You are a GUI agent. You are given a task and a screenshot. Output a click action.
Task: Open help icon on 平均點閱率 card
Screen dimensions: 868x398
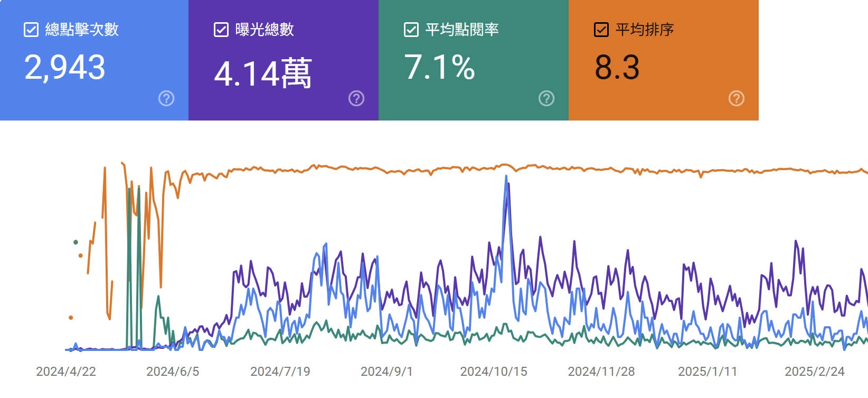(546, 98)
